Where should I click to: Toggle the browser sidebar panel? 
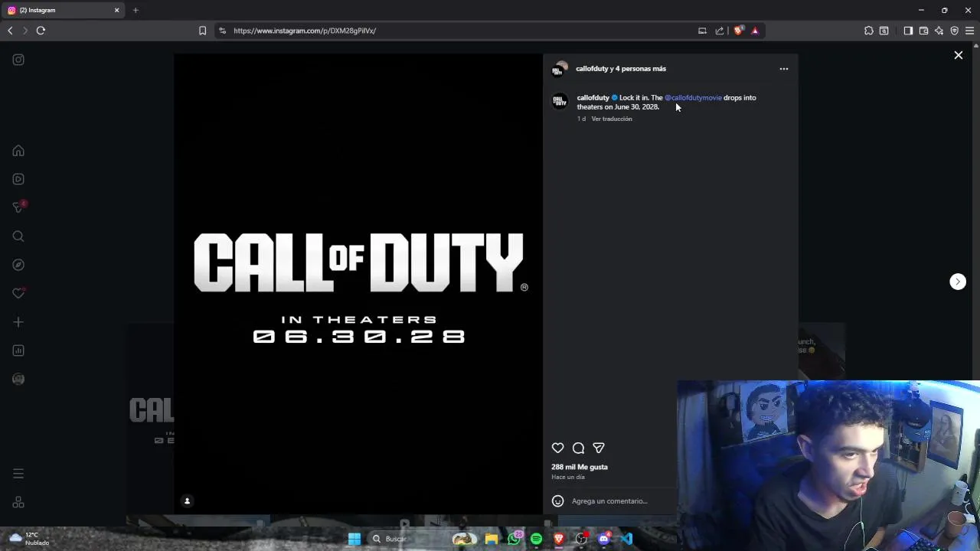point(908,31)
